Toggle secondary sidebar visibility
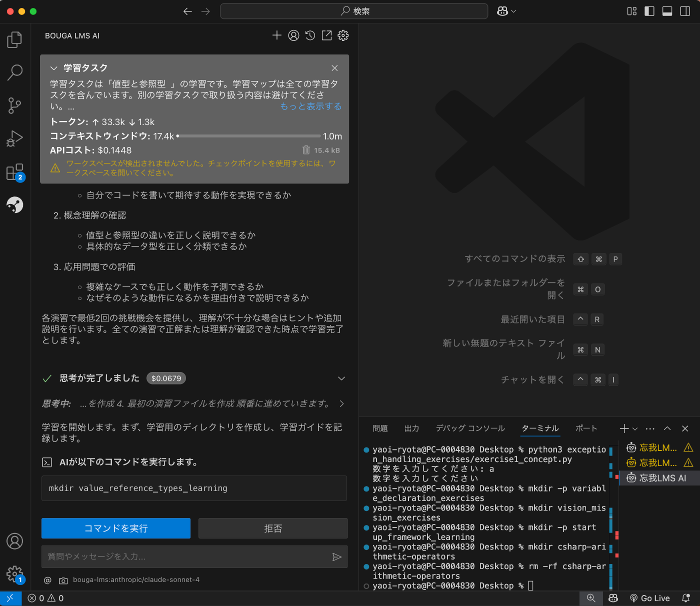Image resolution: width=700 pixels, height=606 pixels. pos(685,11)
